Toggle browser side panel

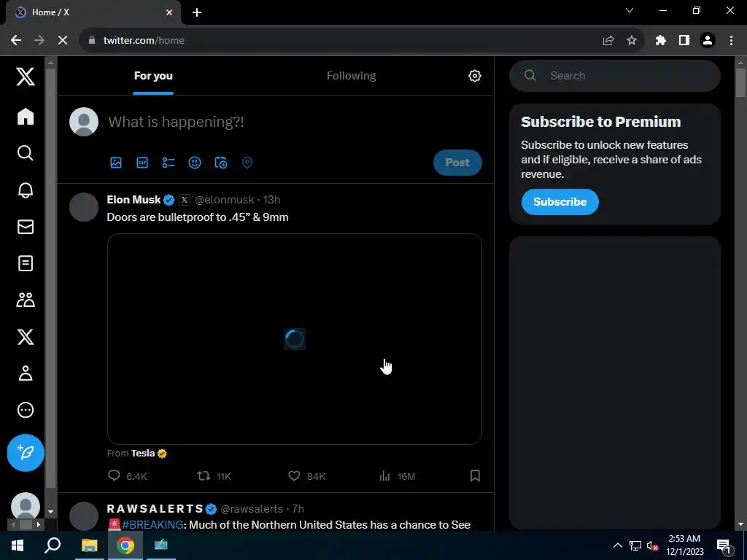point(684,41)
